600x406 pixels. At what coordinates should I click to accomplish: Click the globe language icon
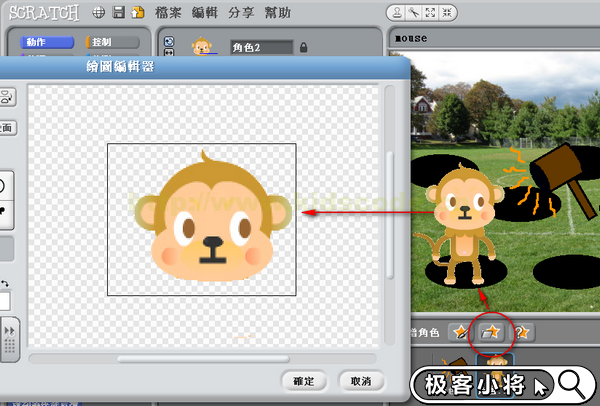99,13
